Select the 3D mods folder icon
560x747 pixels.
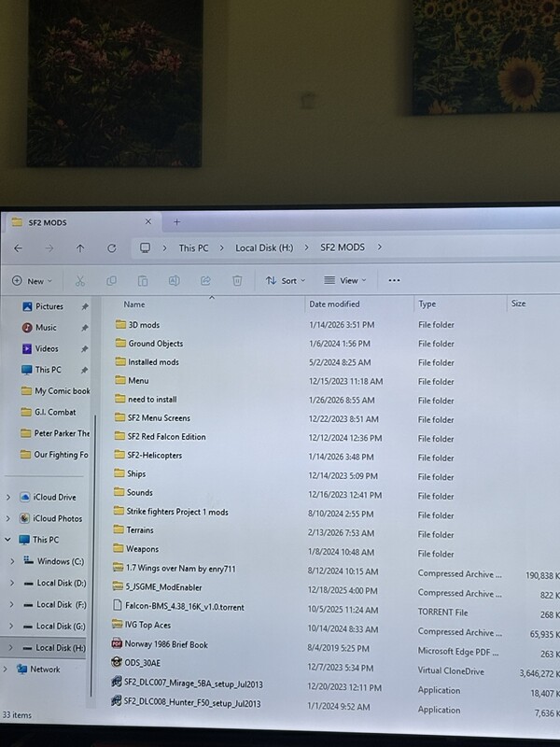point(120,324)
